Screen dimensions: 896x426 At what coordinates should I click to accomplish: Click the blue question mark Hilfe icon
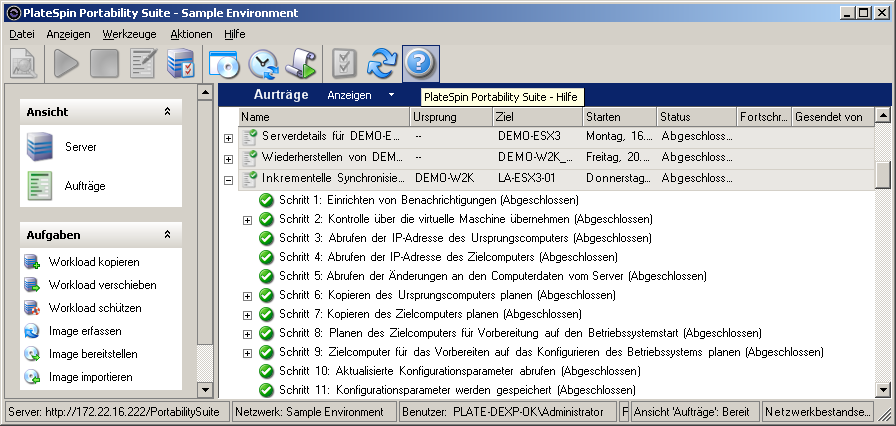pos(421,63)
